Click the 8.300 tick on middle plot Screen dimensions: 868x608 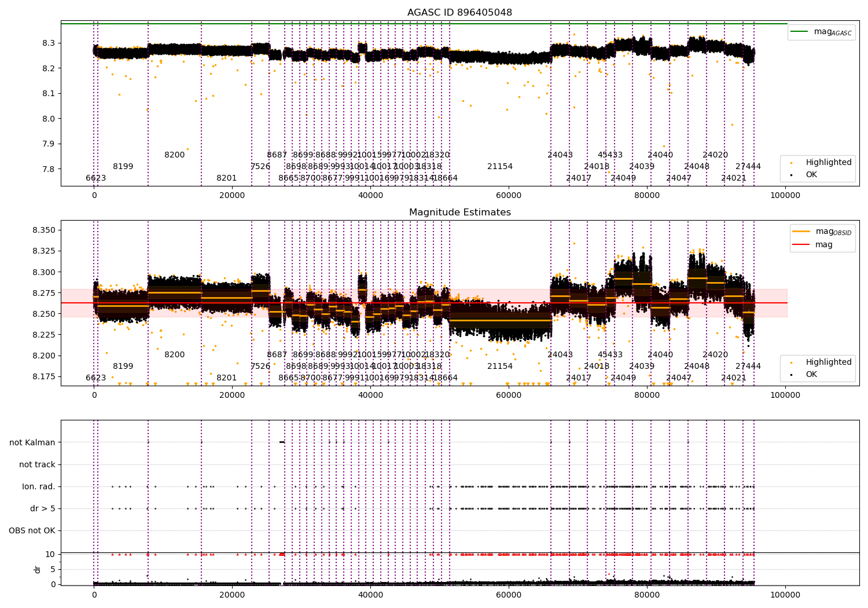(43, 272)
